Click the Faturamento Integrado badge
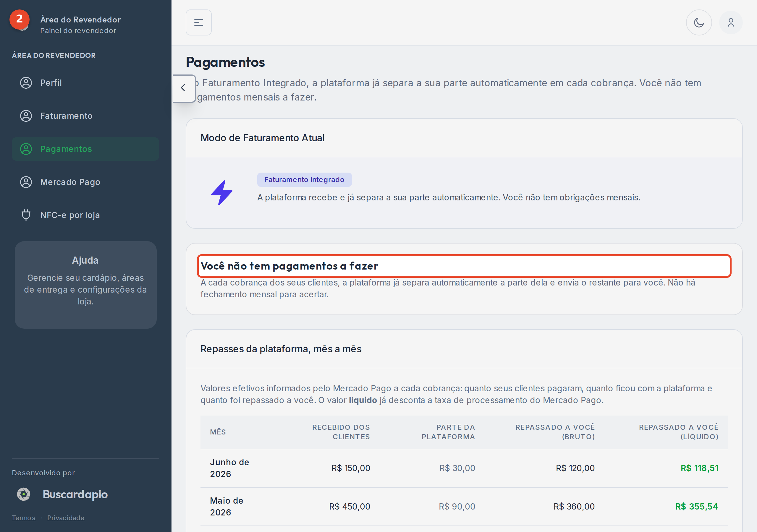The height and width of the screenshot is (532, 757). click(x=304, y=180)
